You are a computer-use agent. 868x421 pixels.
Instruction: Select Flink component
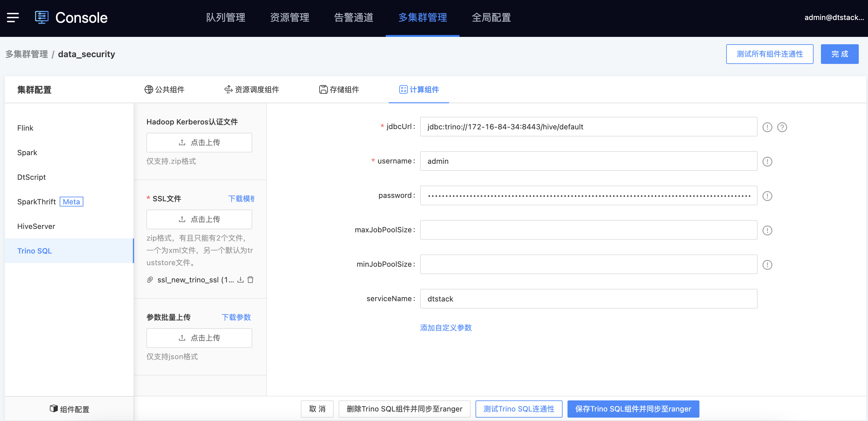click(69, 128)
